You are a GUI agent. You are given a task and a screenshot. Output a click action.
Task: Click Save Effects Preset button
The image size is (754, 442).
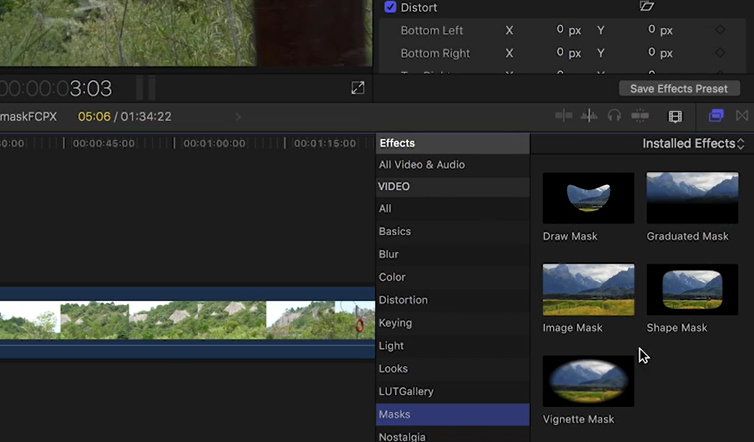(x=678, y=89)
